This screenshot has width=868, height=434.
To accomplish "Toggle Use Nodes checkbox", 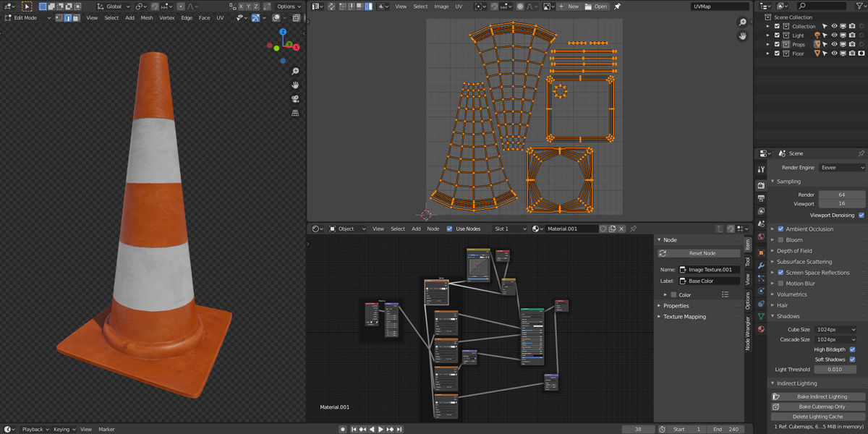I will tap(449, 229).
